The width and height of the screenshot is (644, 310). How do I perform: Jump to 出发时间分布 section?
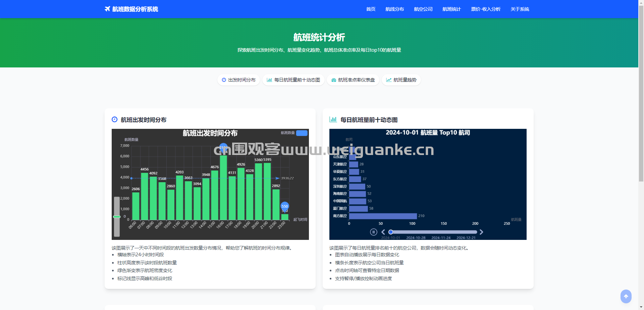238,80
